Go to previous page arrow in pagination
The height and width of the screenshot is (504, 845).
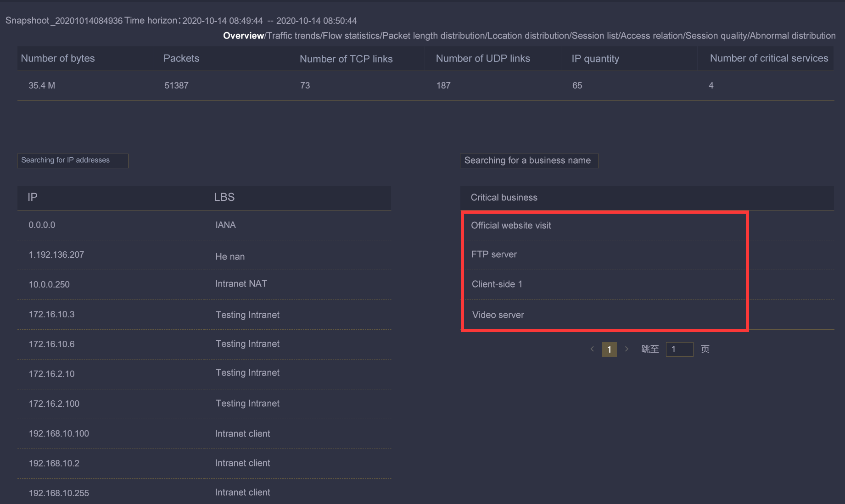[x=592, y=349]
